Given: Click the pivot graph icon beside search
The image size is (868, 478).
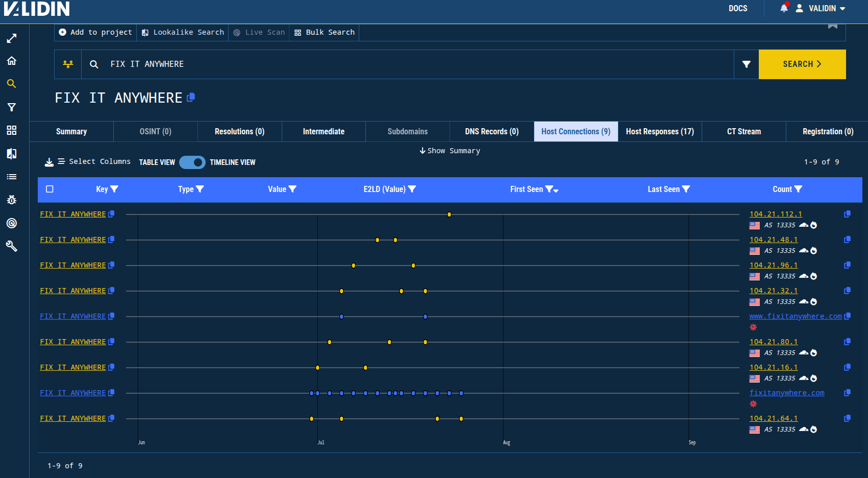Looking at the screenshot, I should click(68, 64).
